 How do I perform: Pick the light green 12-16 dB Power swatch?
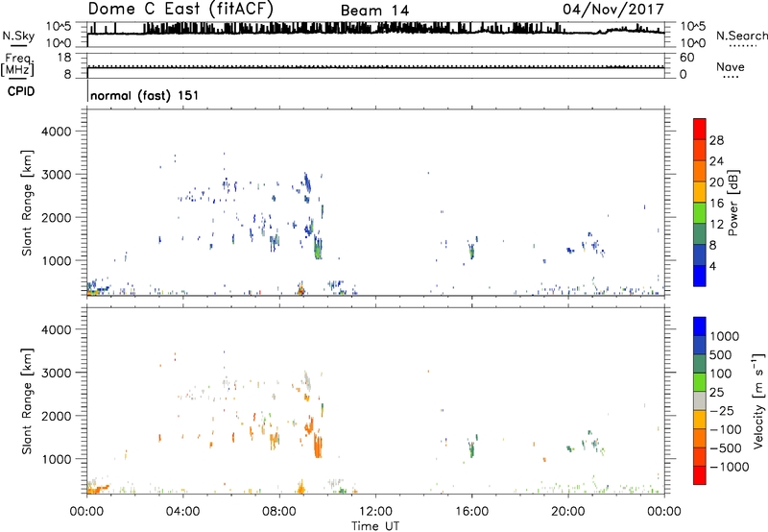[700, 213]
